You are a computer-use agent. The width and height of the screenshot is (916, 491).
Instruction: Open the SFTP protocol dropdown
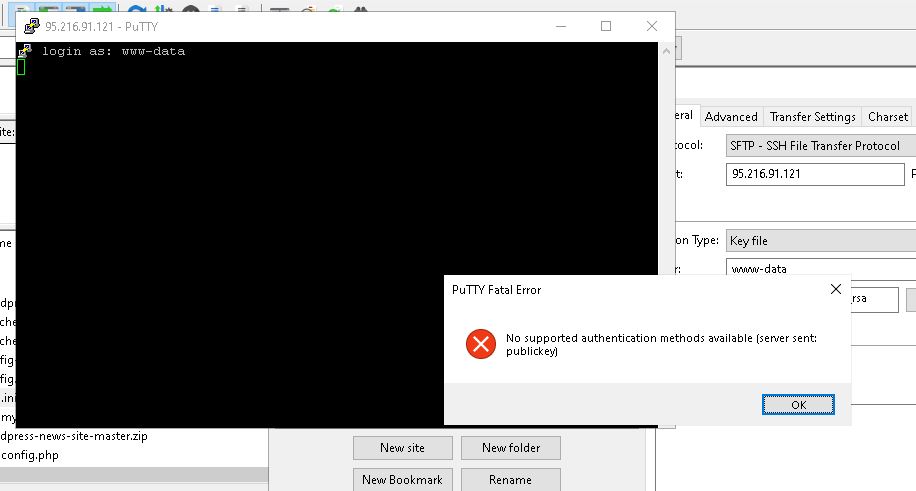(820, 145)
